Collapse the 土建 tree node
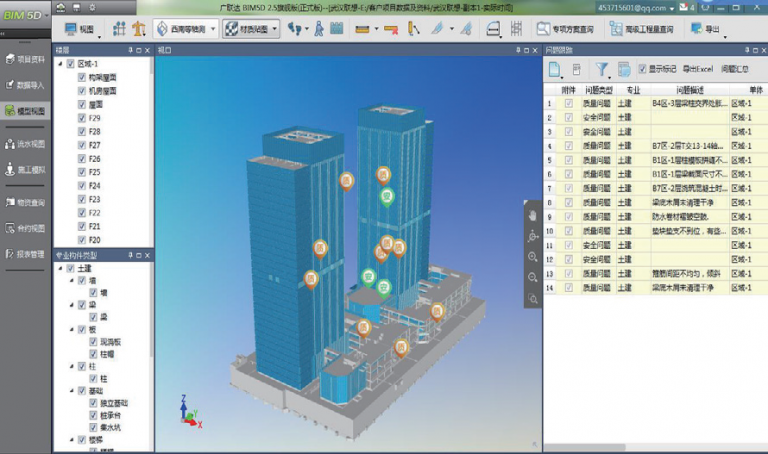The width and height of the screenshot is (768, 454). (x=59, y=268)
